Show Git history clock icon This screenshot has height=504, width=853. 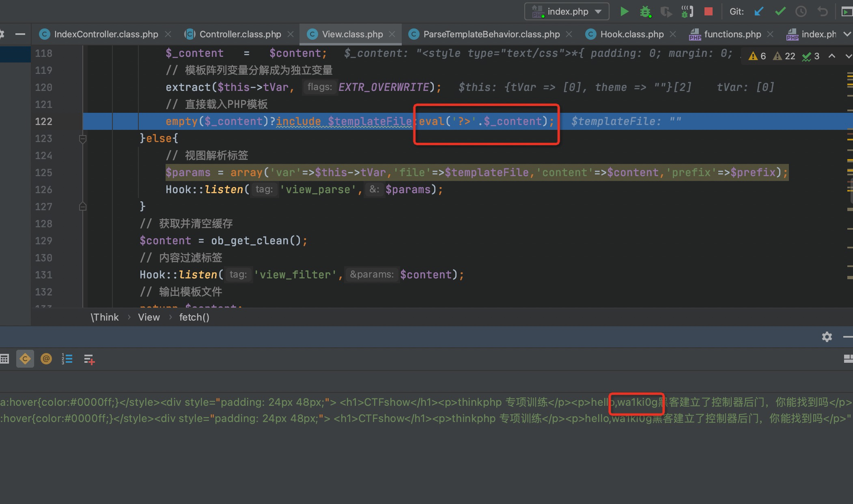click(801, 11)
